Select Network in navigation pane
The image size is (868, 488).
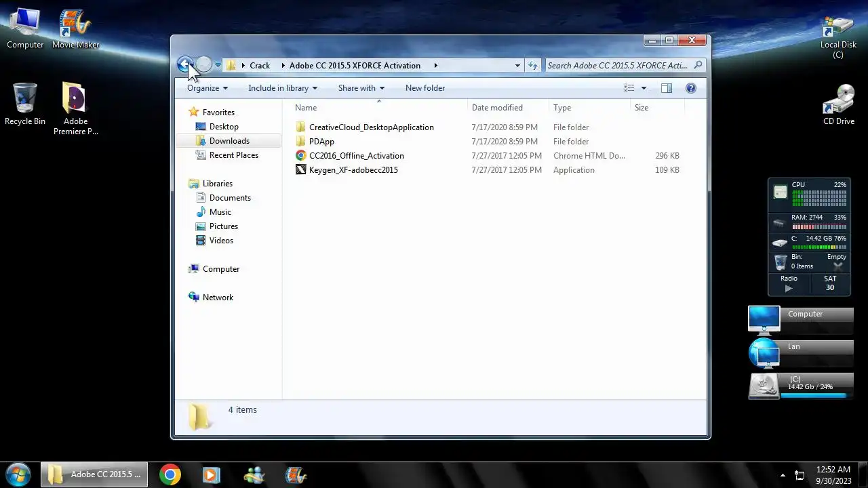pos(218,298)
